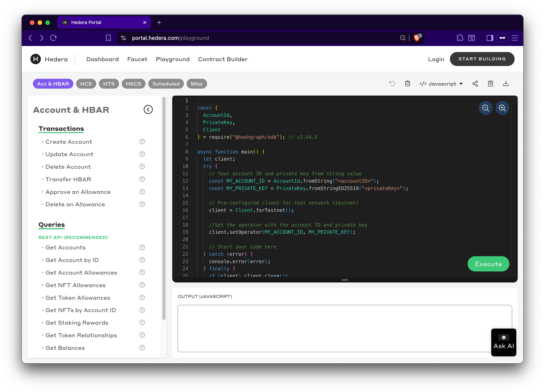This screenshot has width=545, height=392.
Task: Clear the editor using the trash icon
Action: (407, 84)
